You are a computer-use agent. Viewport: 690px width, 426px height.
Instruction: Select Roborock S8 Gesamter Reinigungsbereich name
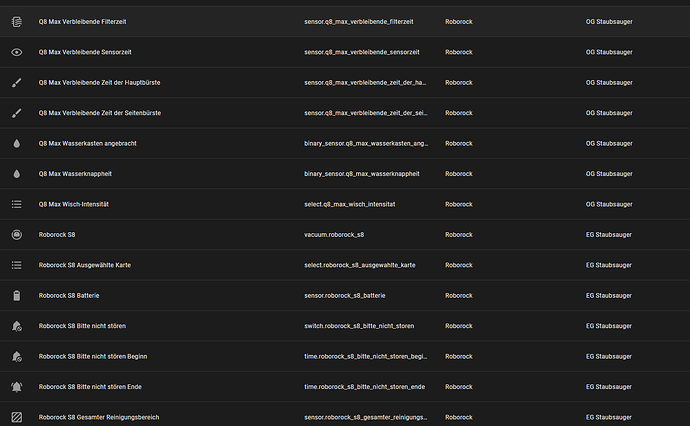tap(99, 417)
